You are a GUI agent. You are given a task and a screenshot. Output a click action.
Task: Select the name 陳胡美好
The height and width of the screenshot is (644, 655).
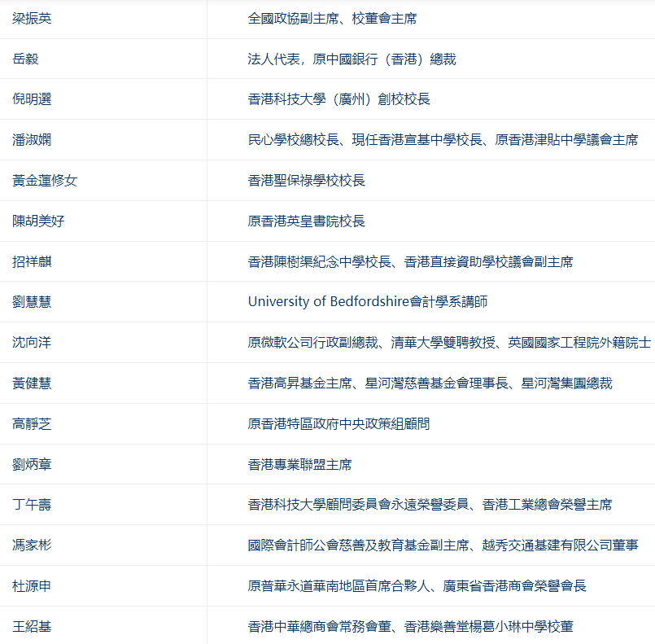coord(38,221)
